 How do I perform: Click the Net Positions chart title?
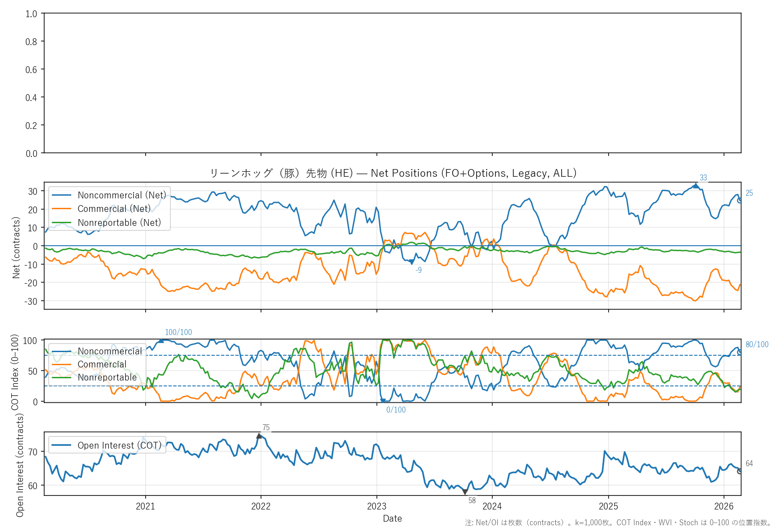(x=393, y=173)
